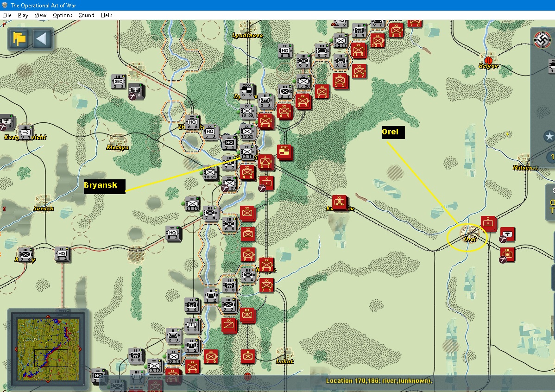Screen dimensions: 555x392
Task: Open the View menu
Action: (40, 15)
